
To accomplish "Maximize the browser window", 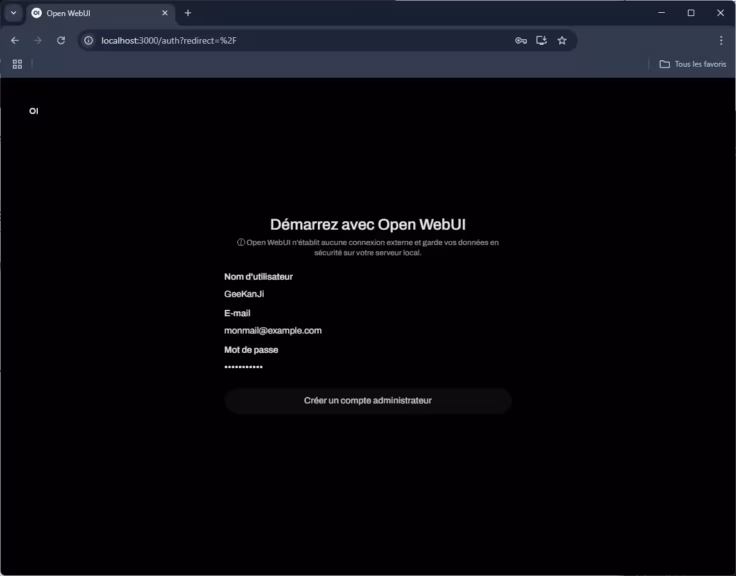I will click(x=691, y=13).
